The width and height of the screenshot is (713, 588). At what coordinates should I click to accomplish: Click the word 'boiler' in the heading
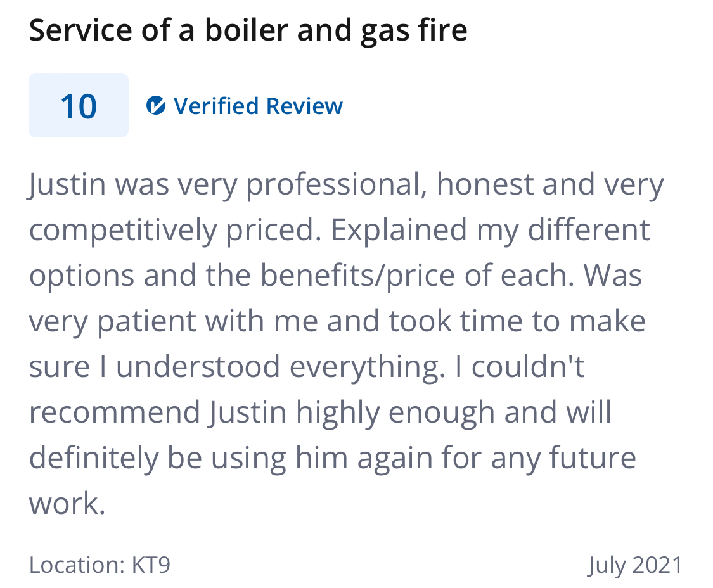tap(247, 30)
